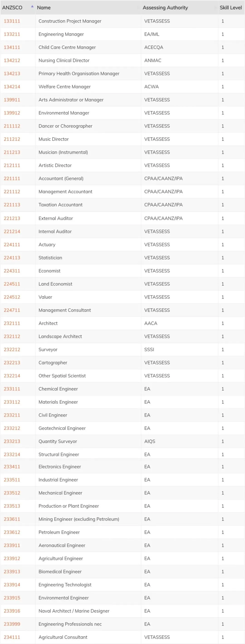Open the 224111 Actuary code link

pyautogui.click(x=12, y=245)
